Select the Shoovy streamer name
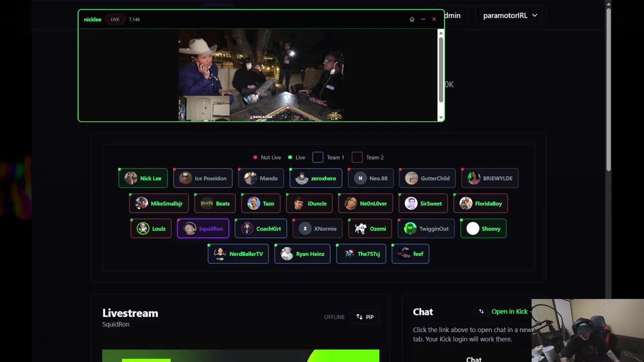Image resolution: width=644 pixels, height=362 pixels. click(491, 229)
